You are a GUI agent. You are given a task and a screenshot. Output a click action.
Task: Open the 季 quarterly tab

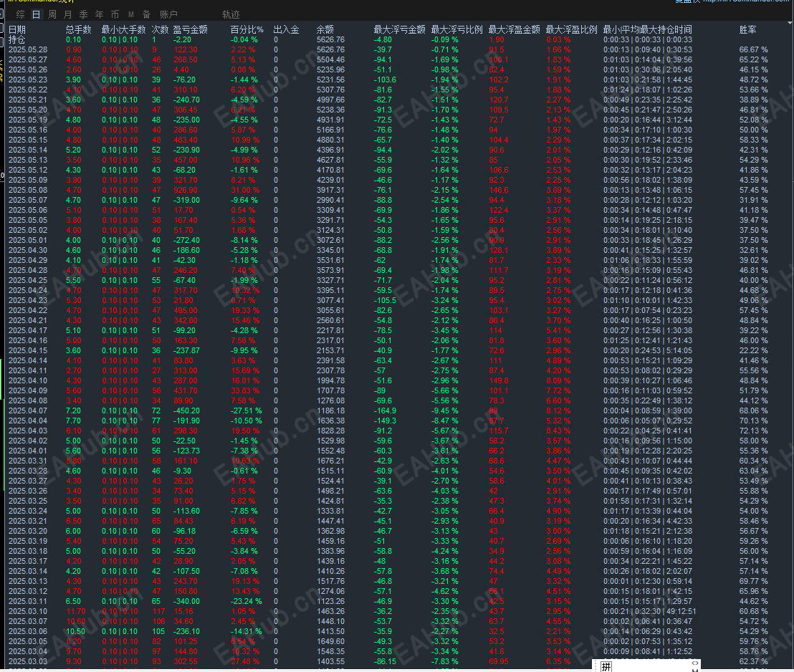(84, 14)
